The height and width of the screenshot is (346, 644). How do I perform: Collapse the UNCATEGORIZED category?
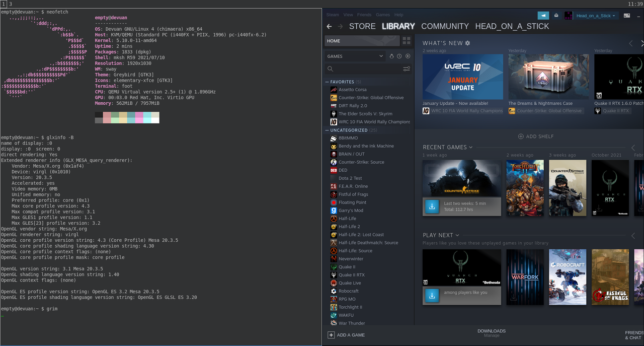coord(327,130)
